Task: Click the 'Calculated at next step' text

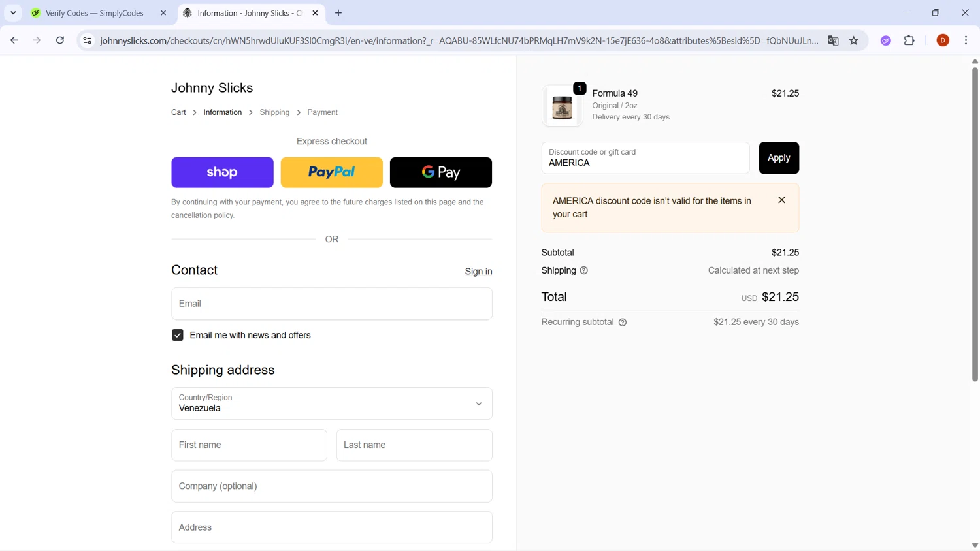Action: 753,270
